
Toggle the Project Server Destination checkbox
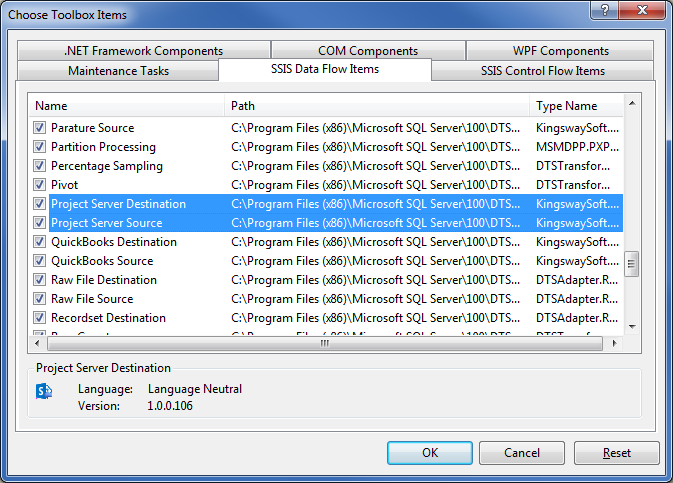point(39,204)
